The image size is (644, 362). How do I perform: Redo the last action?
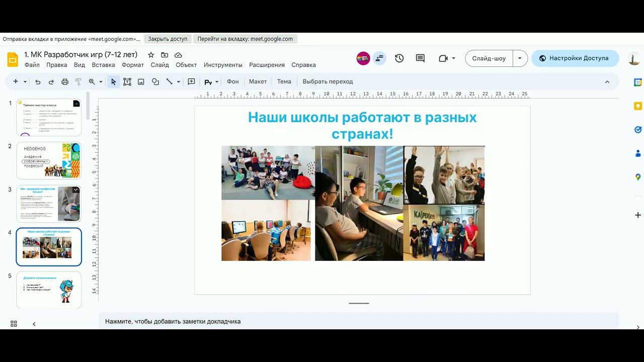(51, 81)
